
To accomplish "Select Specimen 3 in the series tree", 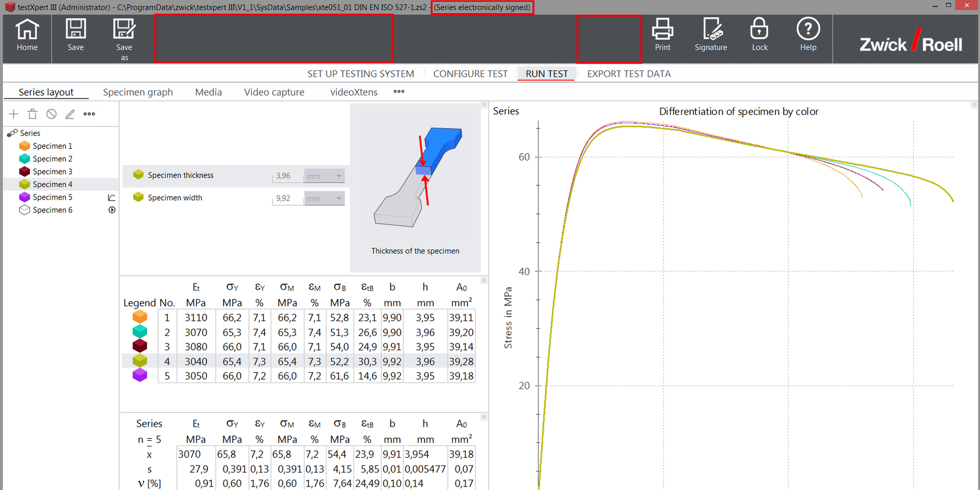I will [52, 172].
